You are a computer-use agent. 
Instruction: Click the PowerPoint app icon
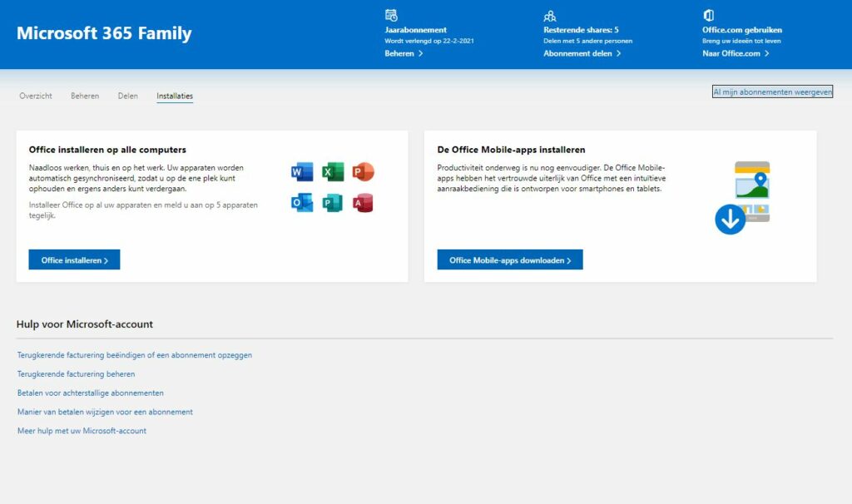(363, 172)
